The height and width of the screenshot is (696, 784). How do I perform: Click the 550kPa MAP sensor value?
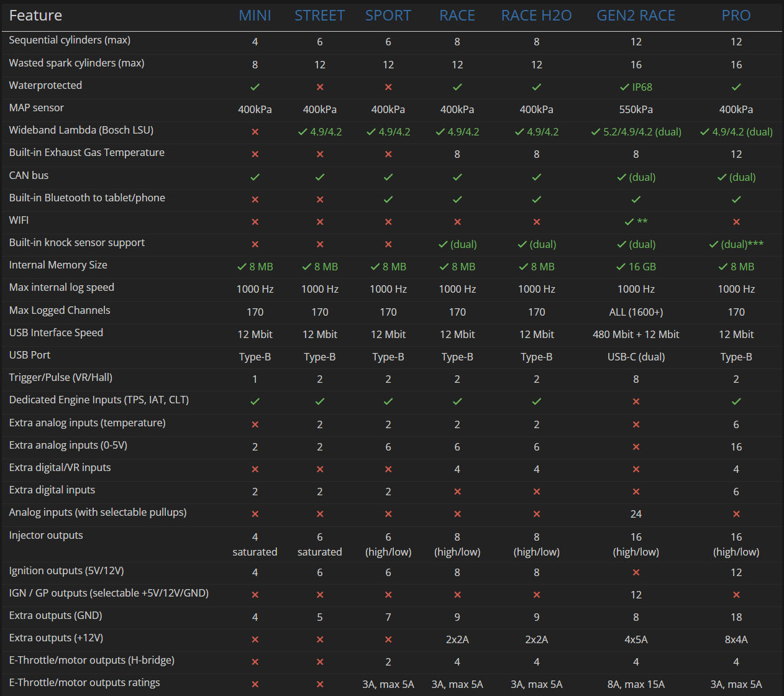click(x=636, y=109)
